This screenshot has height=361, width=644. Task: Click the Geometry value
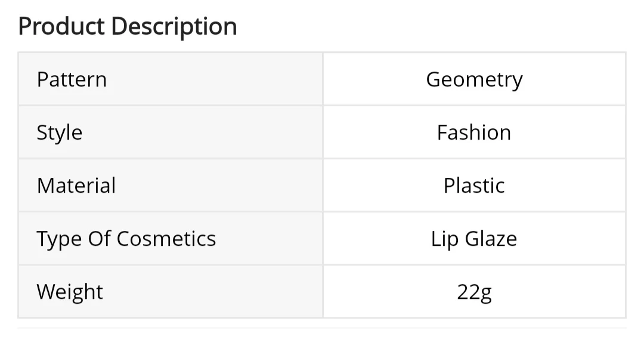[474, 79]
